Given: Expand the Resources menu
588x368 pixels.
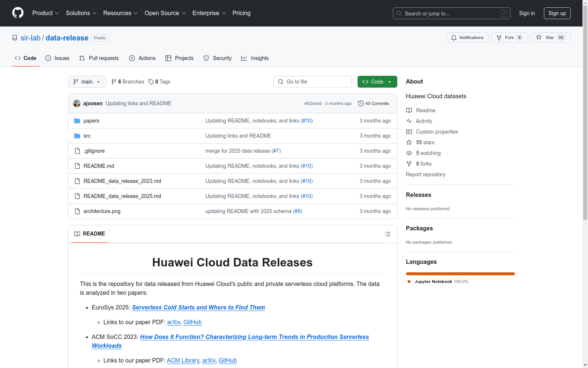Looking at the screenshot, I should click(x=121, y=13).
